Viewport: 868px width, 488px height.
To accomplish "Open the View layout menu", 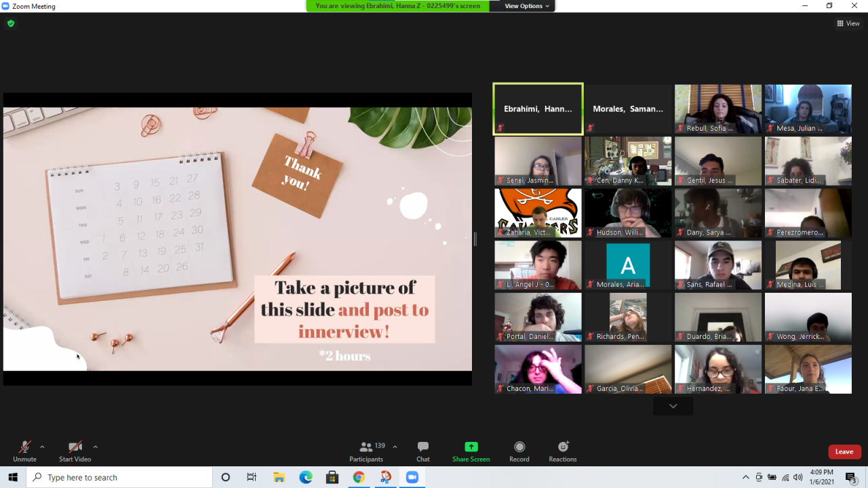I will (848, 24).
